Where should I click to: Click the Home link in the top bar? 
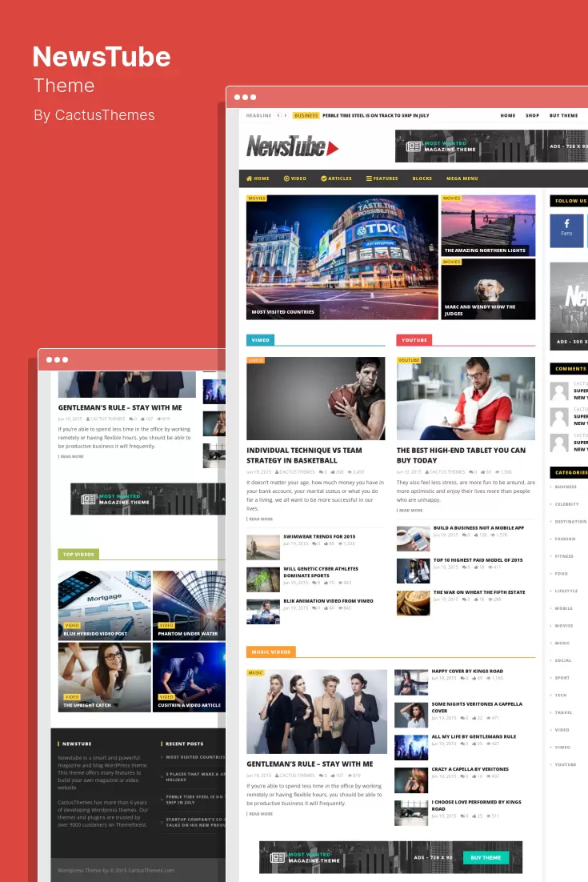coord(508,115)
